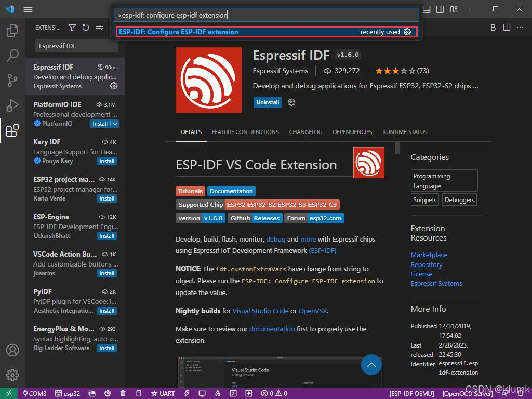Select the ESP-IDF current project folder icon
Image resolution: width=532 pixels, height=399 pixels.
point(92,394)
